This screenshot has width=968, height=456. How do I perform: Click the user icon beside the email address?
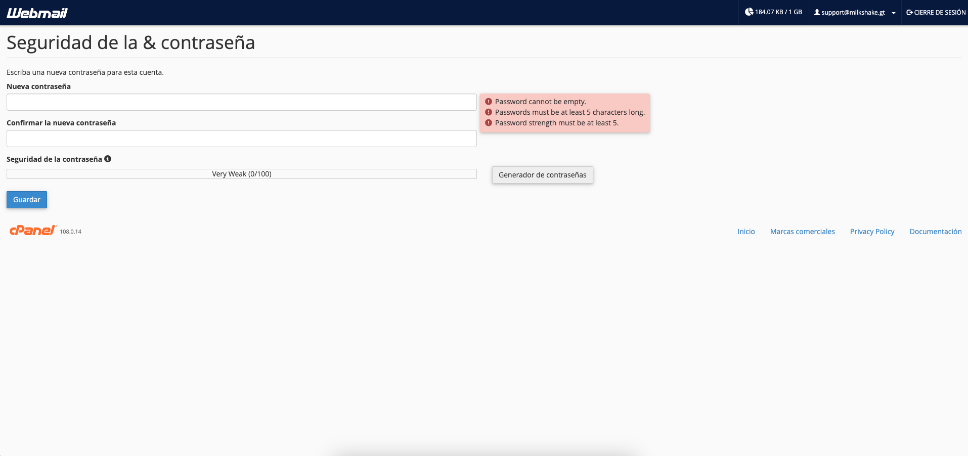click(817, 12)
